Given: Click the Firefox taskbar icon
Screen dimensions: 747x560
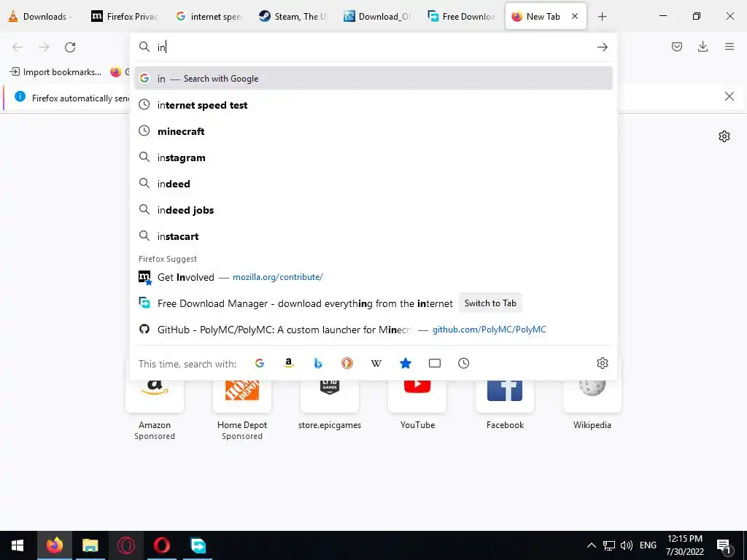Looking at the screenshot, I should [54, 545].
